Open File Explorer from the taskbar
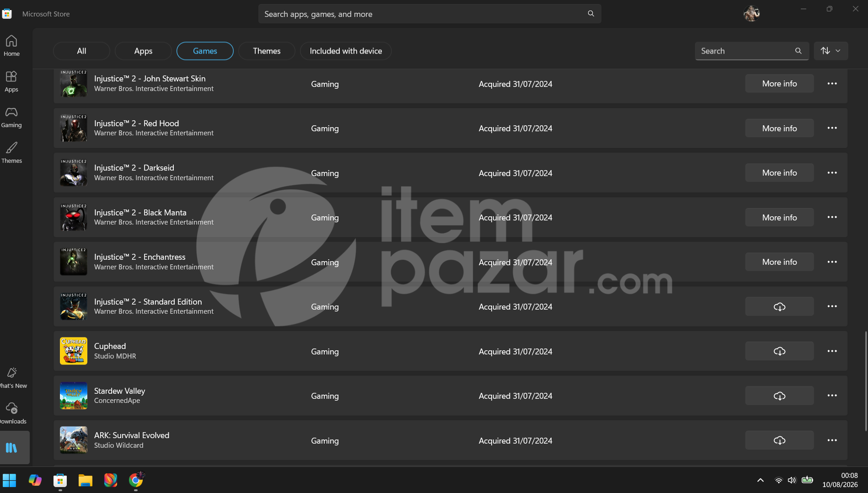Image resolution: width=868 pixels, height=493 pixels. click(x=85, y=480)
